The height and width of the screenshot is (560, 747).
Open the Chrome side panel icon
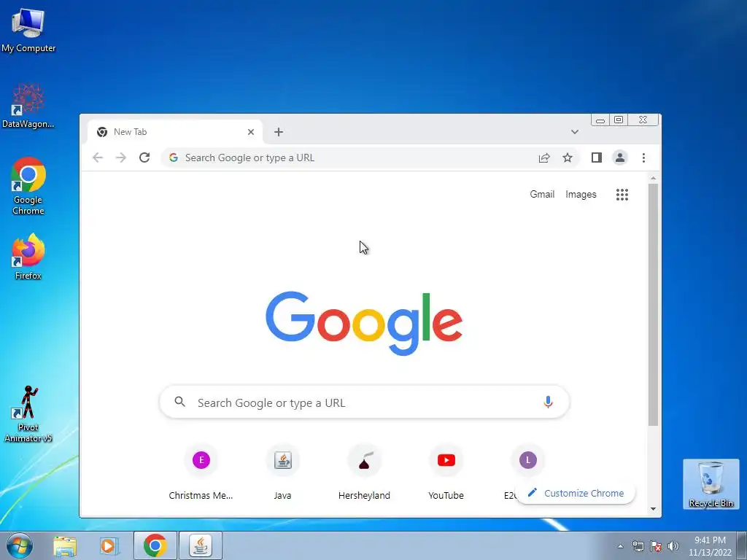(597, 157)
